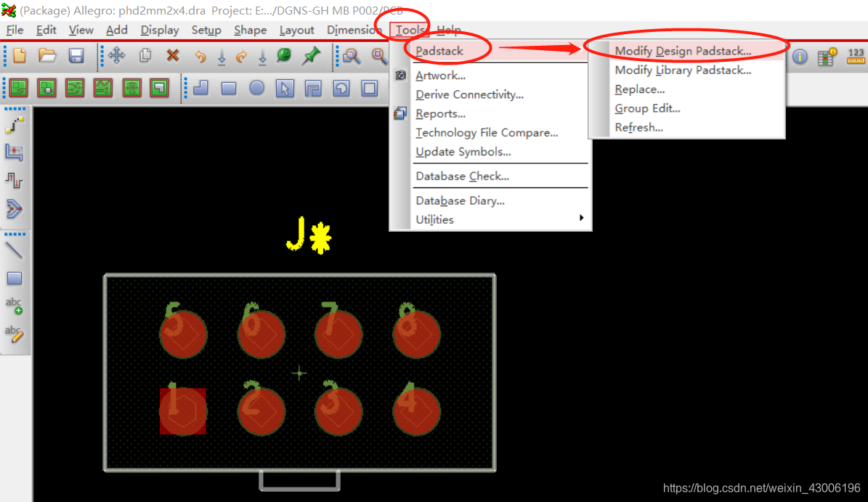Open the Setup menu
The height and width of the screenshot is (502, 868).
[206, 30]
